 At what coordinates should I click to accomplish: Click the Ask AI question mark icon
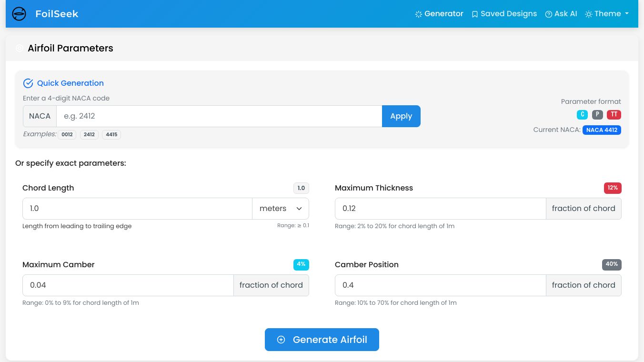point(548,14)
